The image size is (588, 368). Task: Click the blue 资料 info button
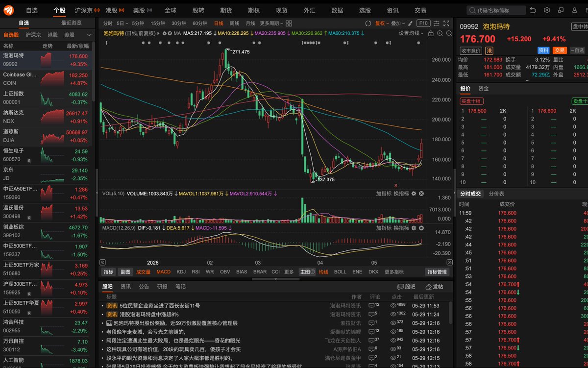click(x=544, y=50)
